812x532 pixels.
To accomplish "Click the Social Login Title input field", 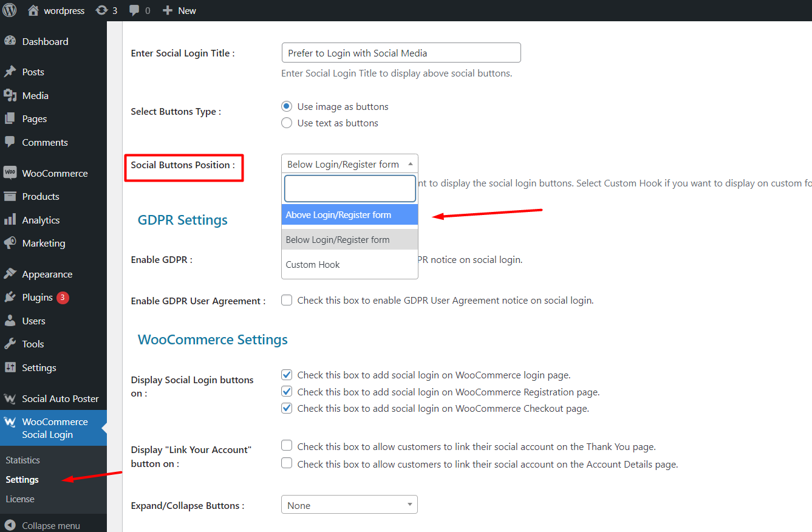I will (401, 53).
